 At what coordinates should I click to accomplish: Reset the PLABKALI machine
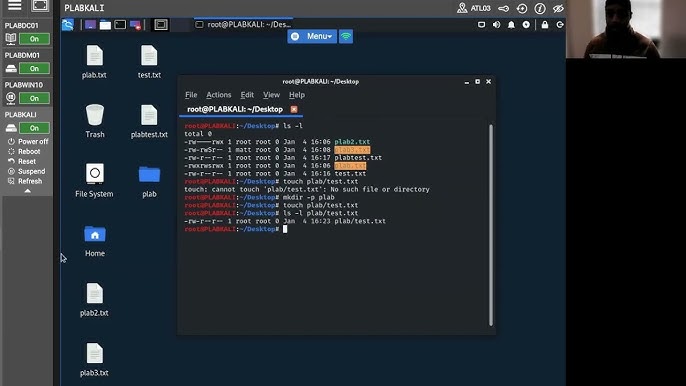(x=22, y=161)
